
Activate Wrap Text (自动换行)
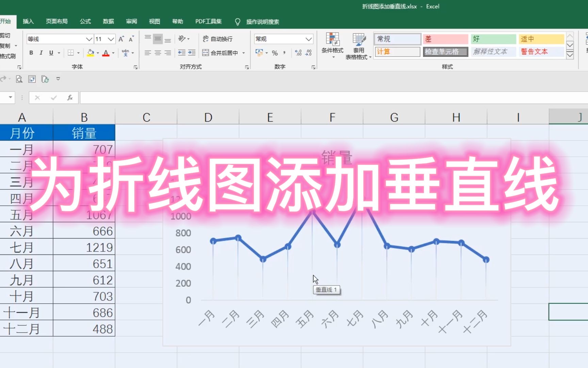218,39
